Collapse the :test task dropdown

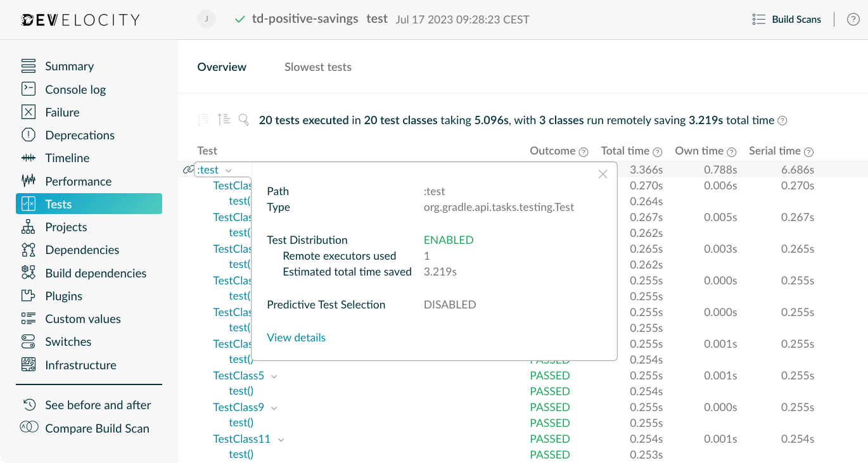point(227,170)
